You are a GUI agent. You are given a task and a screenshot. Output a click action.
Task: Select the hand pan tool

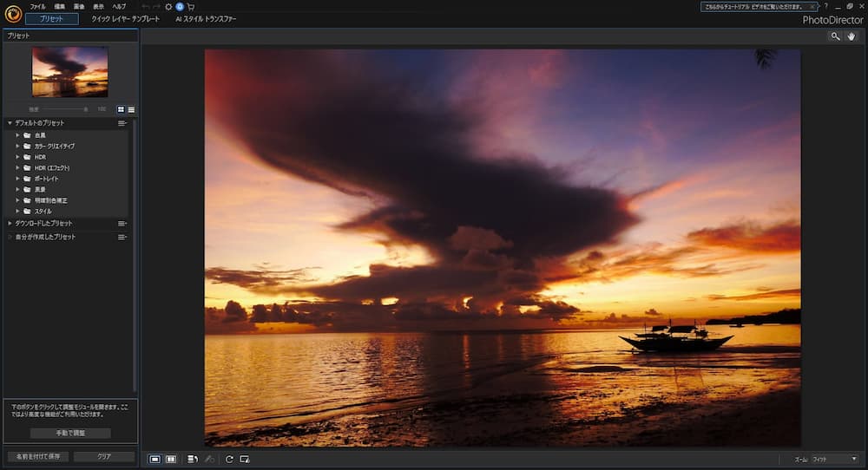[x=852, y=36]
